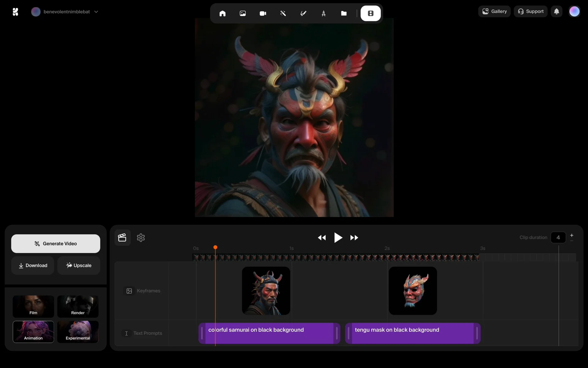Open the compass drawing tool icon
This screenshot has width=588, height=368.
323,13
